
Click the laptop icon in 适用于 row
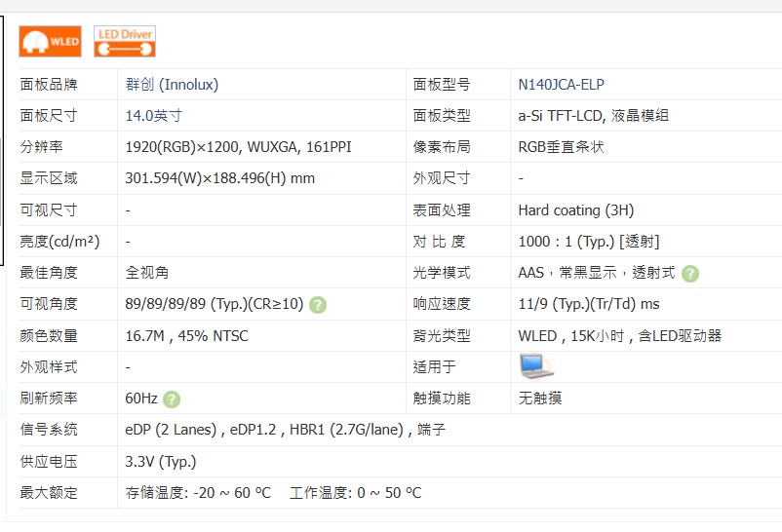pos(535,366)
